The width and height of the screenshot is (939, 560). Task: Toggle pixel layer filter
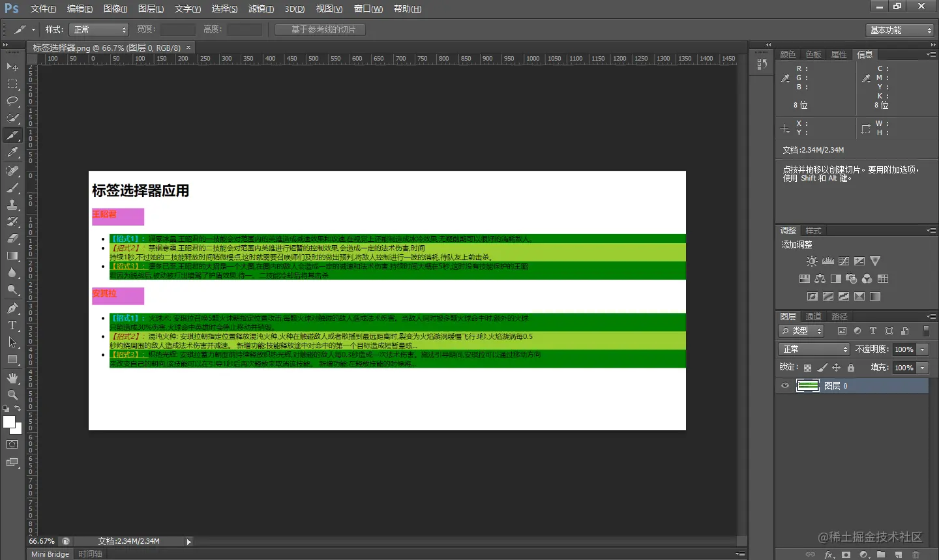(x=842, y=331)
